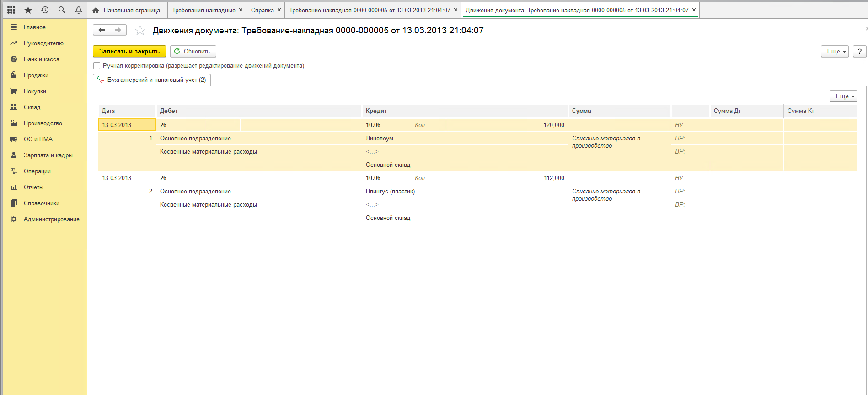
Task: Click the Банк и касса coin icon
Action: [x=14, y=59]
